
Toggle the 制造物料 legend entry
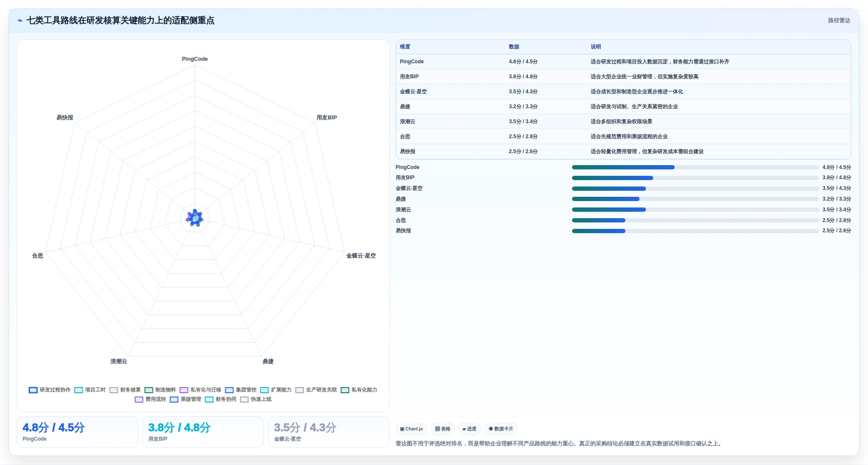(160, 390)
